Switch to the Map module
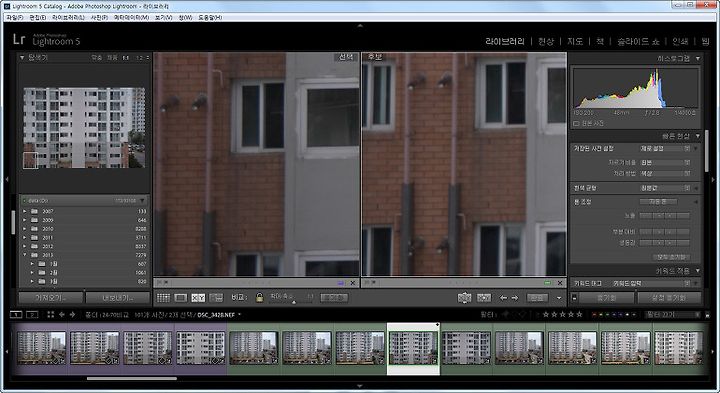Viewport: 720px width, 393px height. (575, 41)
